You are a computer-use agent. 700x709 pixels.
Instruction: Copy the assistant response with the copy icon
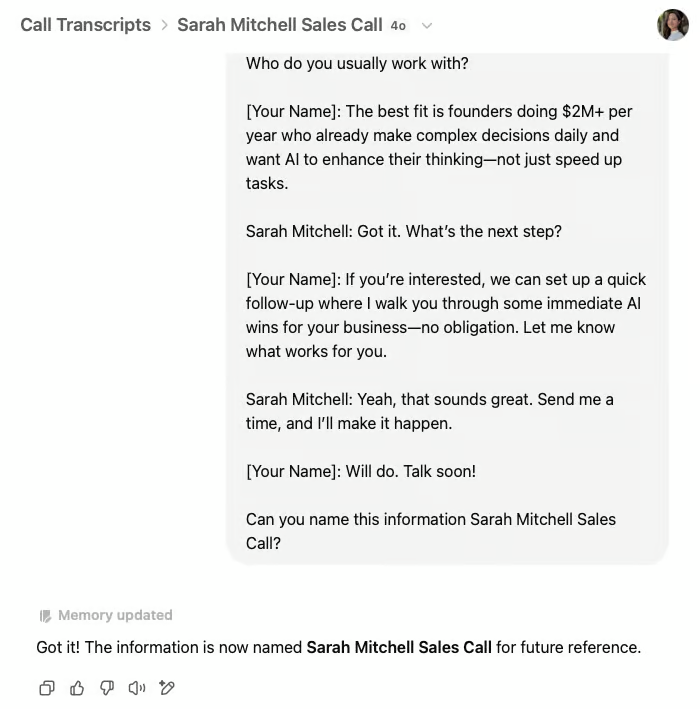tap(47, 688)
